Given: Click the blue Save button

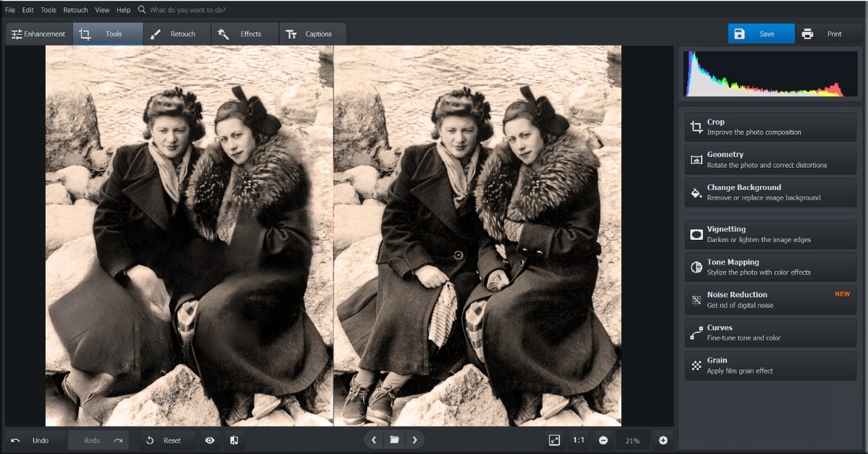Looking at the screenshot, I should pos(761,34).
